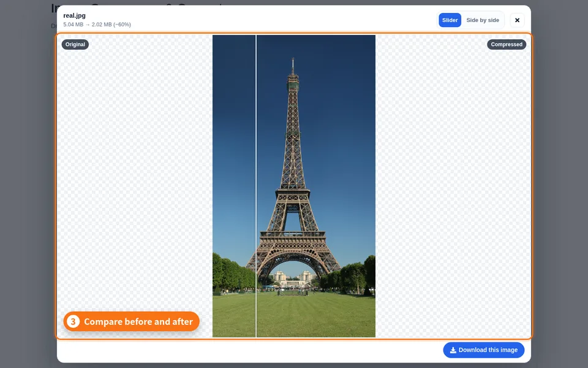This screenshot has width=588, height=368.
Task: Switch to Side by side view
Action: pyautogui.click(x=482, y=20)
